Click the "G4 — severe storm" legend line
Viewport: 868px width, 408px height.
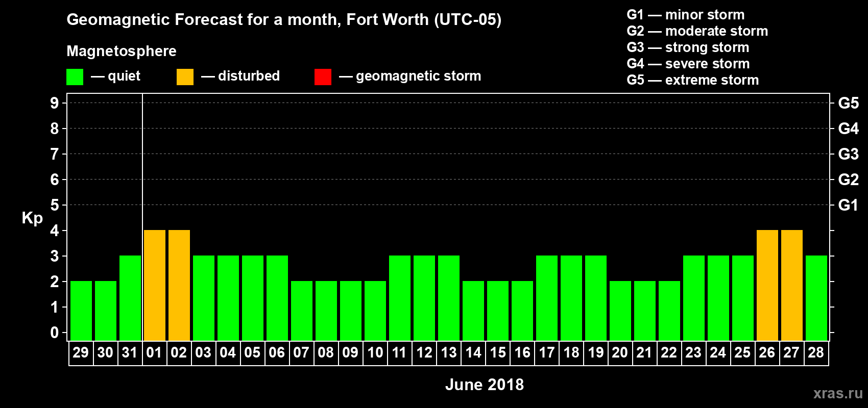pyautogui.click(x=688, y=64)
